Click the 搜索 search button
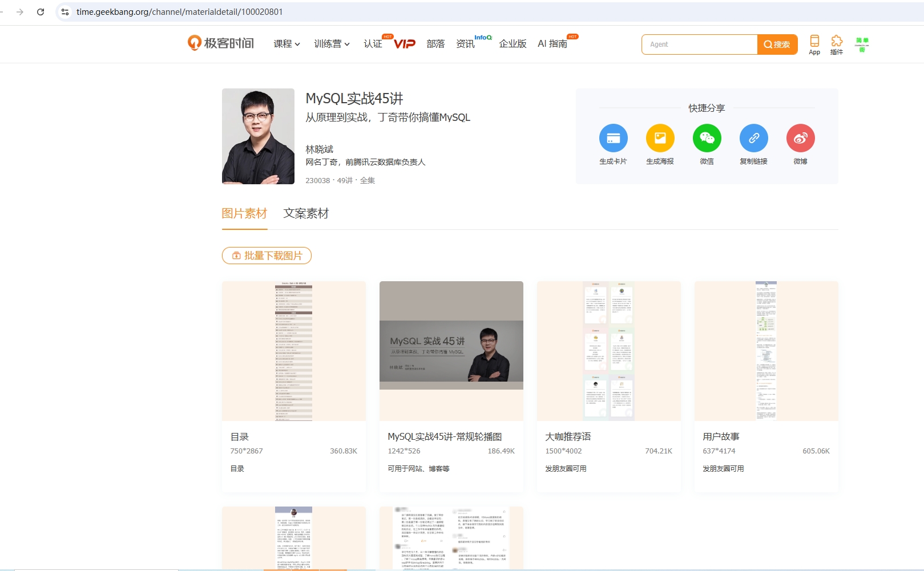Image resolution: width=924 pixels, height=571 pixels. pos(777,44)
